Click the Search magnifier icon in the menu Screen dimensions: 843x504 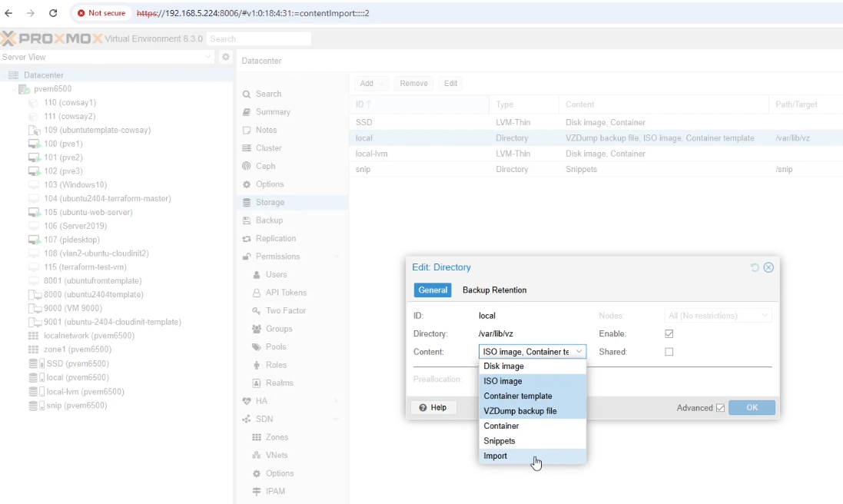[247, 94]
